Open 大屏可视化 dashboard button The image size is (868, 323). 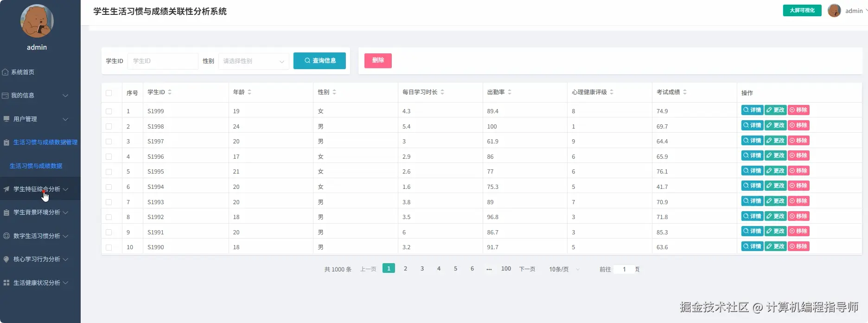[x=802, y=10]
